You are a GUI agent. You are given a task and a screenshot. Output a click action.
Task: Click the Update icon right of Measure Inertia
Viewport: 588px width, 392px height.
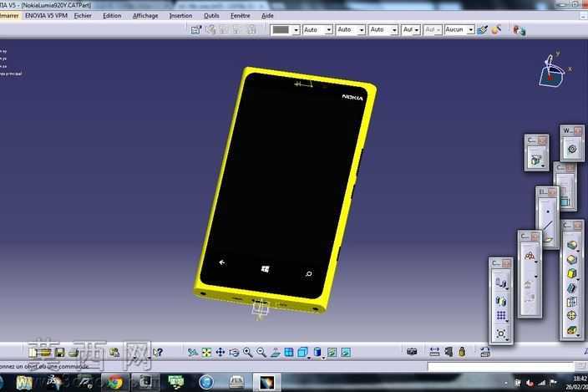(x=485, y=352)
